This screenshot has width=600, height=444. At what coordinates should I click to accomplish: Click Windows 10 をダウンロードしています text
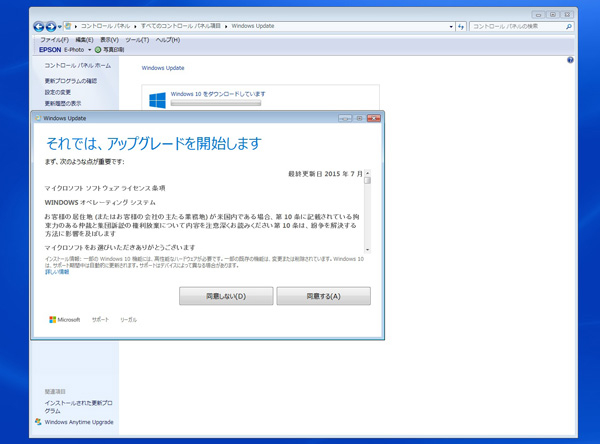(218, 94)
